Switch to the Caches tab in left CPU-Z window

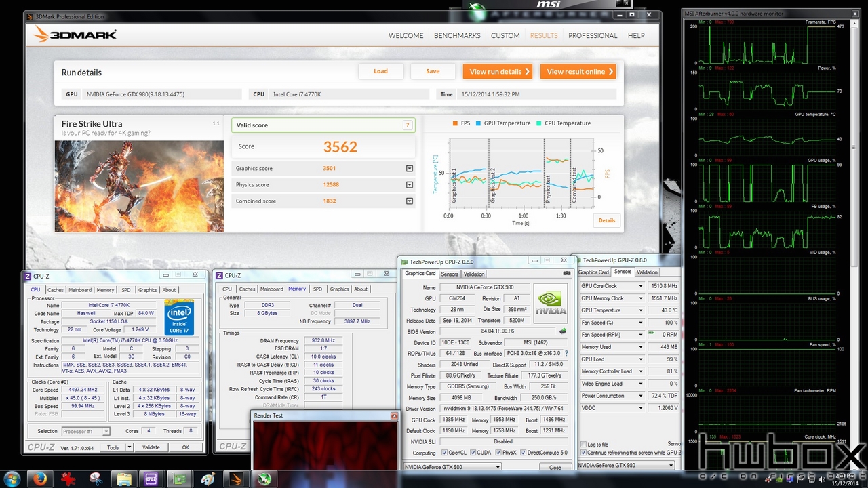click(56, 290)
